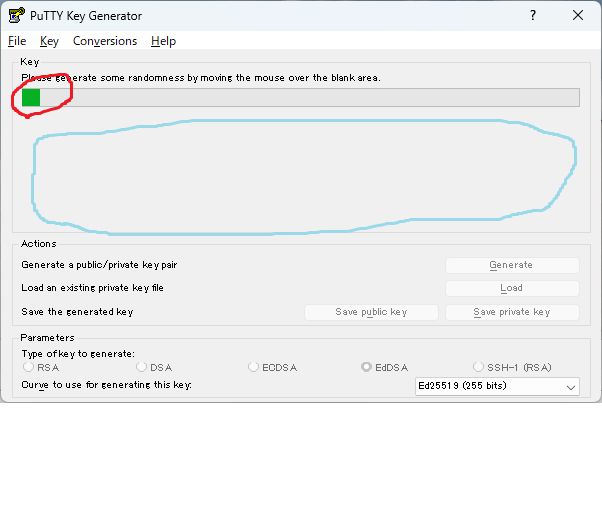Select the ECDSA key type
602x528 pixels.
(273, 367)
